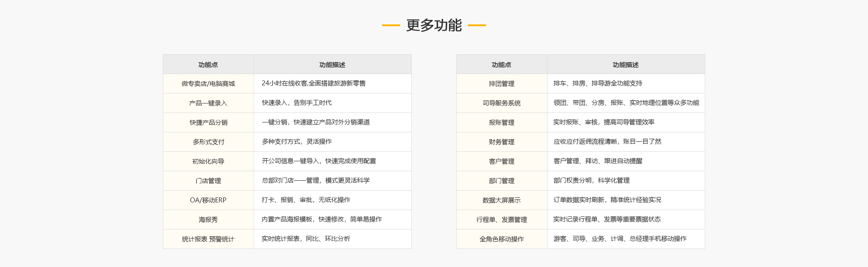Click the 更多功能 section heading
868x267 pixels.
[434, 25]
